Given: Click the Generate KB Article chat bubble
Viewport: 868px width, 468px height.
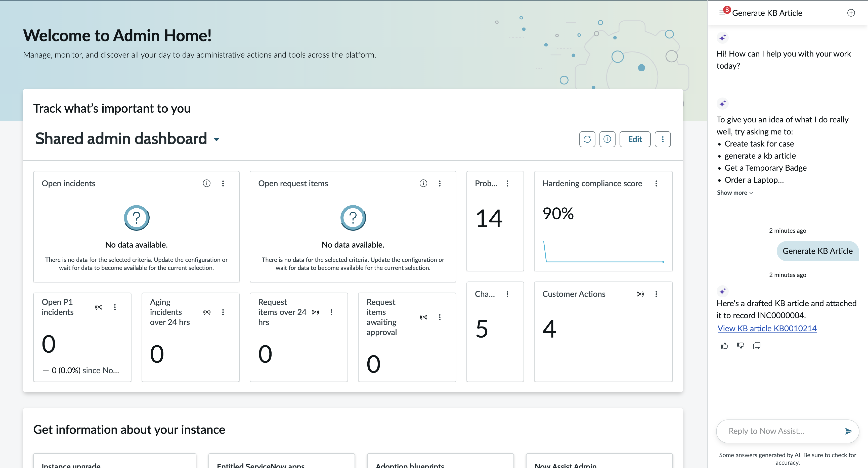Looking at the screenshot, I should point(817,251).
